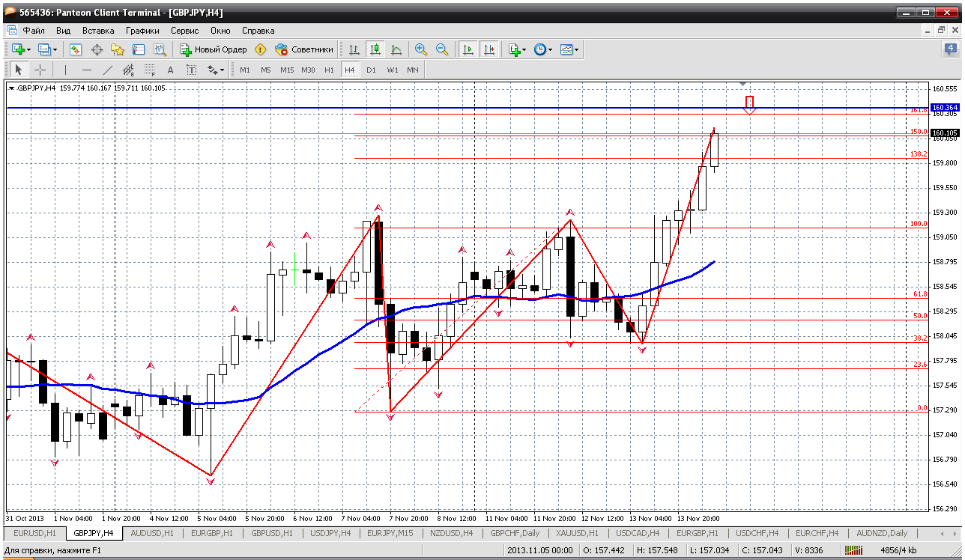Click the gray chart shift triangle marker
This screenshot has width=965, height=560.
click(x=742, y=83)
